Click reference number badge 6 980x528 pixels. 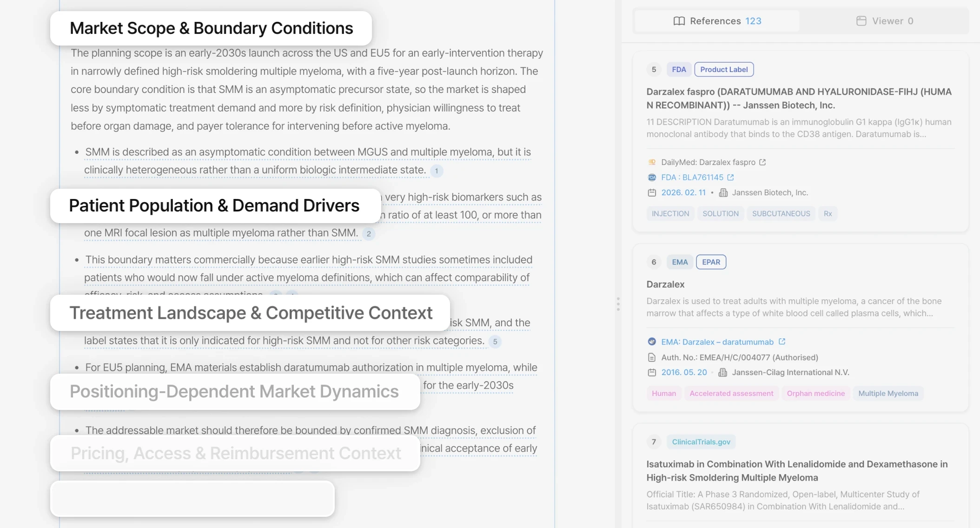[x=654, y=262]
